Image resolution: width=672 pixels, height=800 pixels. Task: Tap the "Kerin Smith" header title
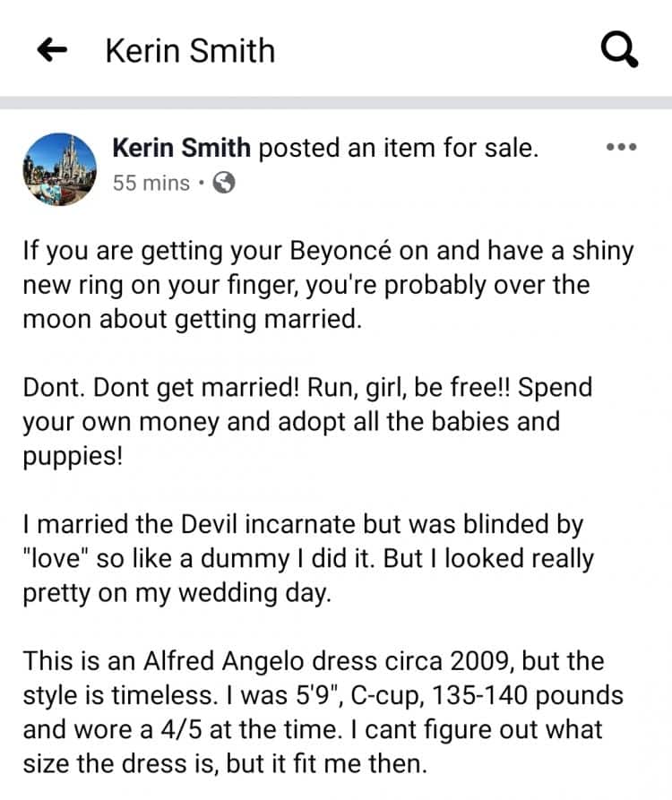[190, 50]
